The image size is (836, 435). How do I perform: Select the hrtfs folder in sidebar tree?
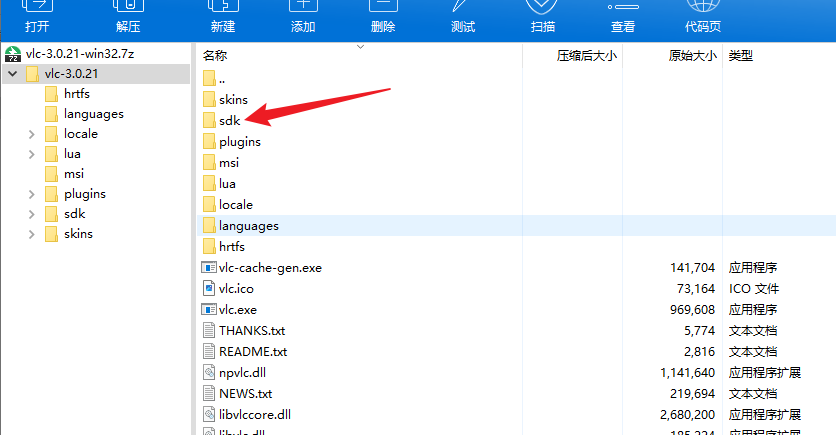coord(77,94)
